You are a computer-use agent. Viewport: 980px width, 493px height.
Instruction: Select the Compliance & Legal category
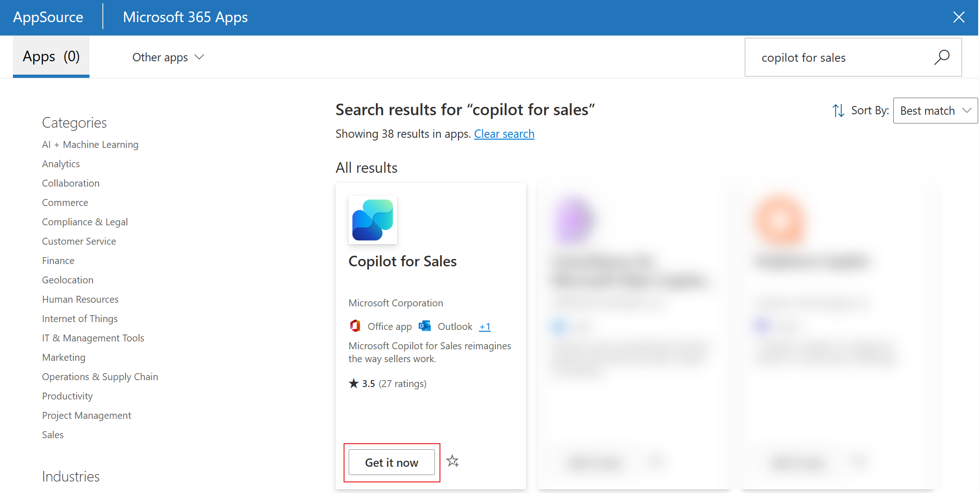85,222
